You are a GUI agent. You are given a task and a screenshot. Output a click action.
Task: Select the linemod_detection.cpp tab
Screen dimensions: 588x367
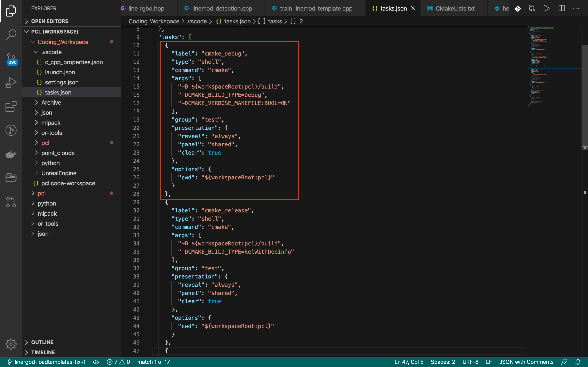pos(222,8)
